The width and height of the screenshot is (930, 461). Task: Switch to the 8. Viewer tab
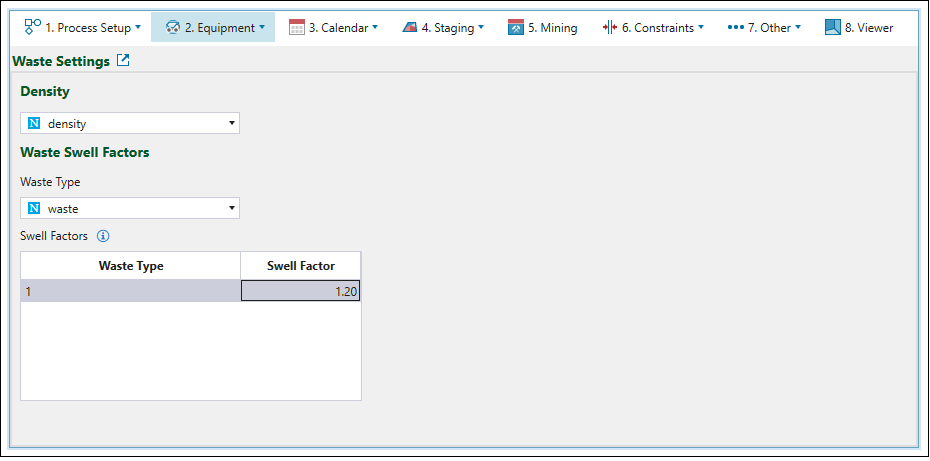859,27
